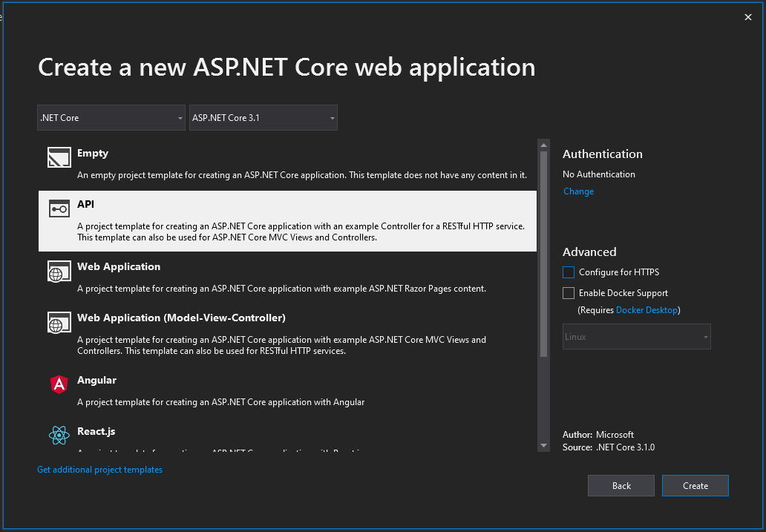
Task: Select the API template title
Action: click(x=85, y=204)
